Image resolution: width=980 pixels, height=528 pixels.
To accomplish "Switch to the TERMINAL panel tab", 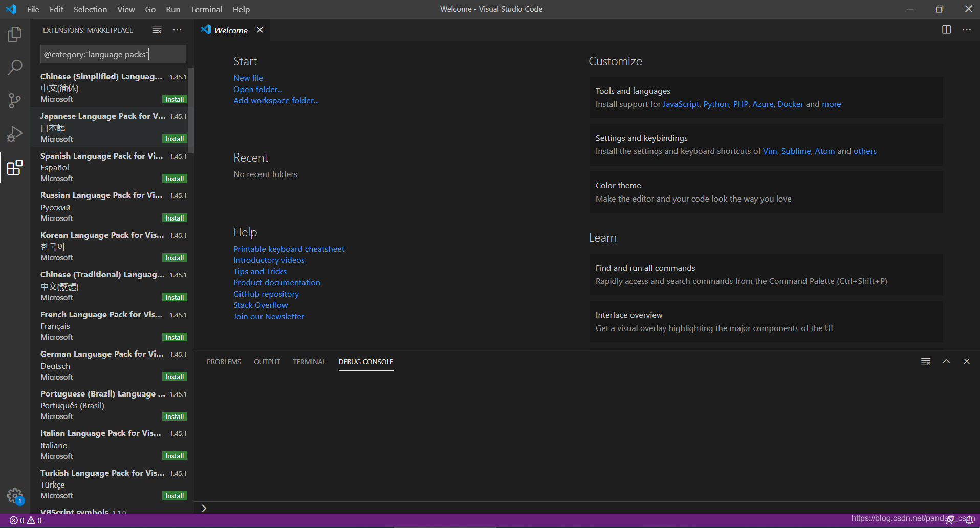I will [309, 362].
